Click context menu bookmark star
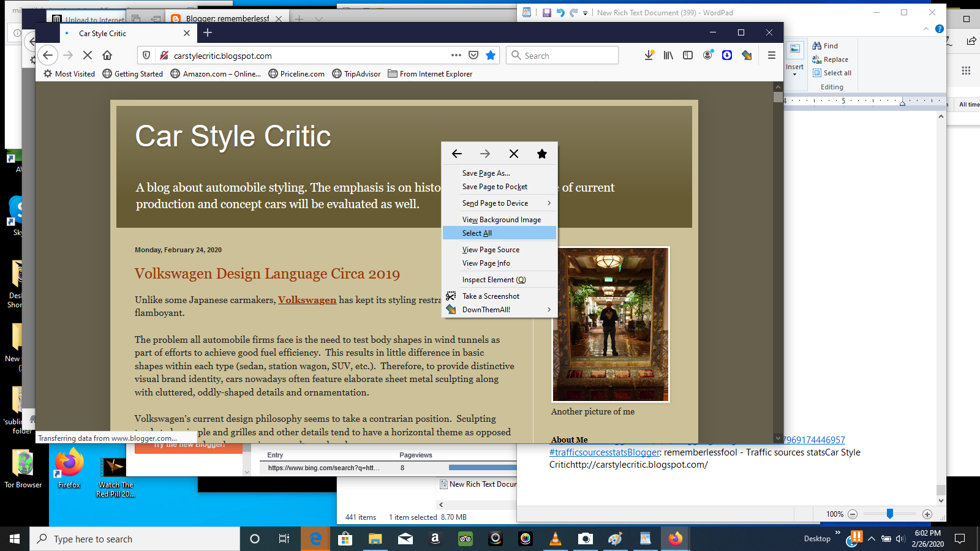 [x=542, y=154]
